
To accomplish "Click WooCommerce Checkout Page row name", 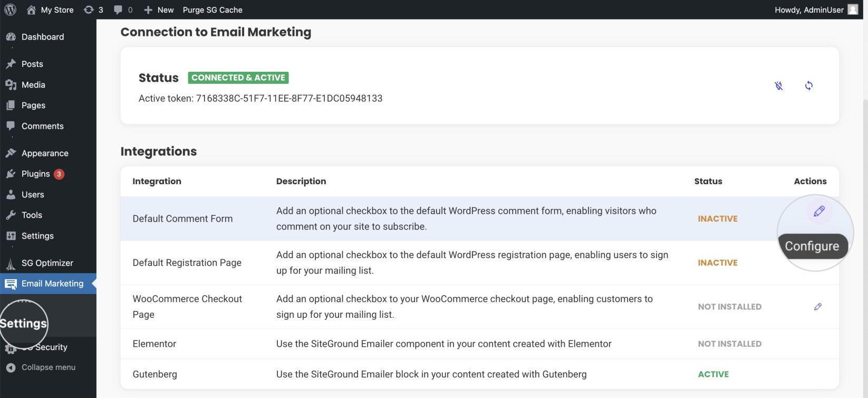I will [x=187, y=307].
